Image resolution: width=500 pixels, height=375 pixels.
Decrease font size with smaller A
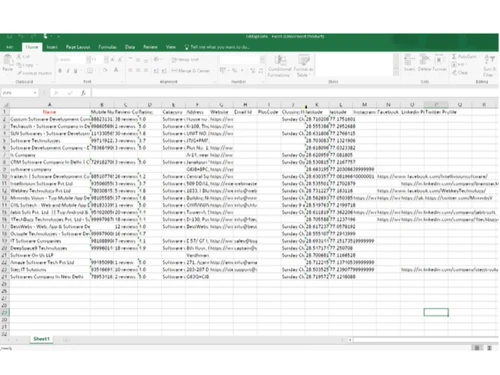[x=120, y=60]
